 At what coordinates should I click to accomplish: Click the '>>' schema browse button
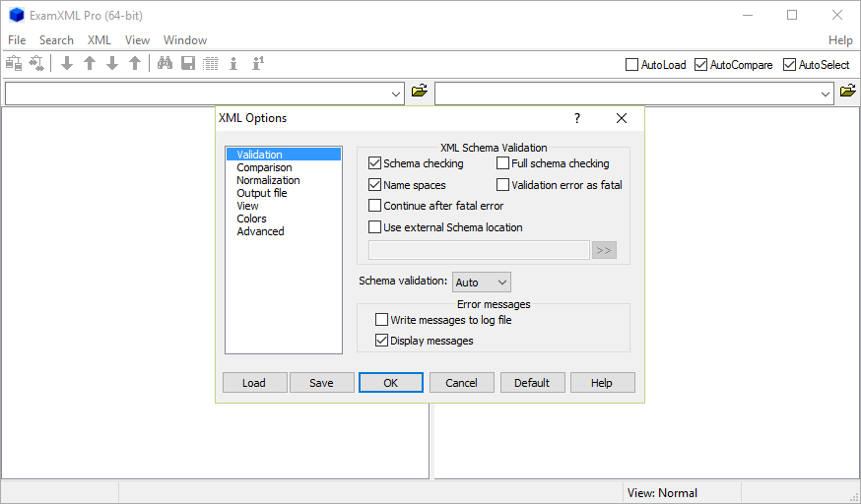point(604,250)
